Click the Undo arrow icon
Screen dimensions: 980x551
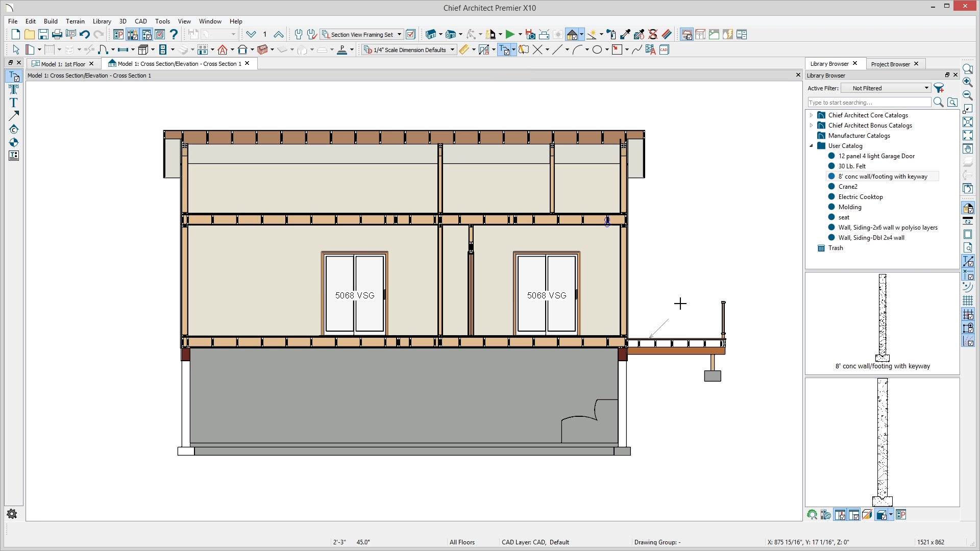click(x=85, y=35)
